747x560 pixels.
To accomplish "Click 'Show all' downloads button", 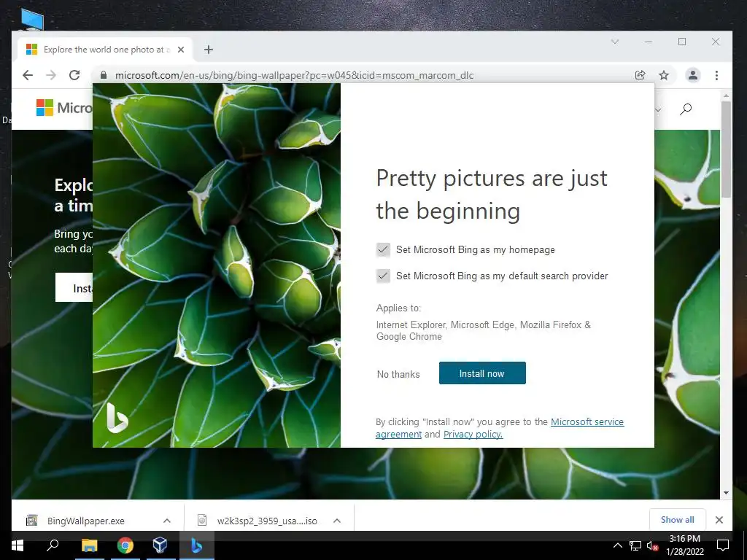I will click(678, 519).
